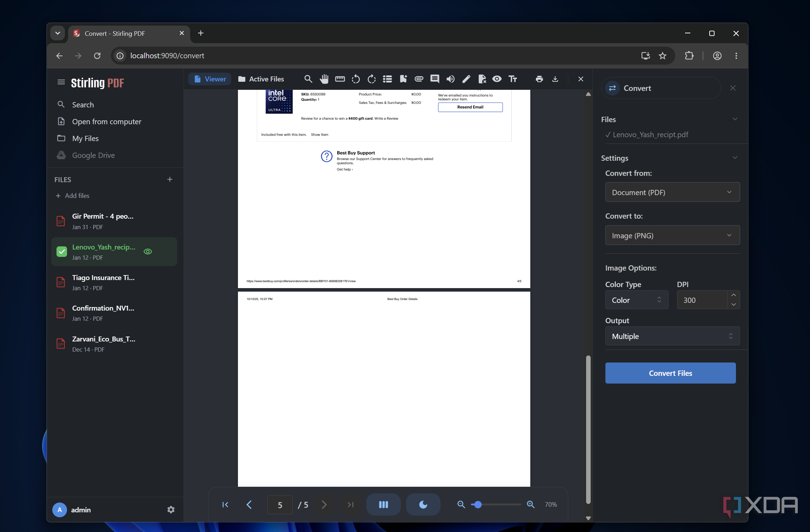This screenshot has height=532, width=810.
Task: Click the comment annotation icon
Action: 434,79
